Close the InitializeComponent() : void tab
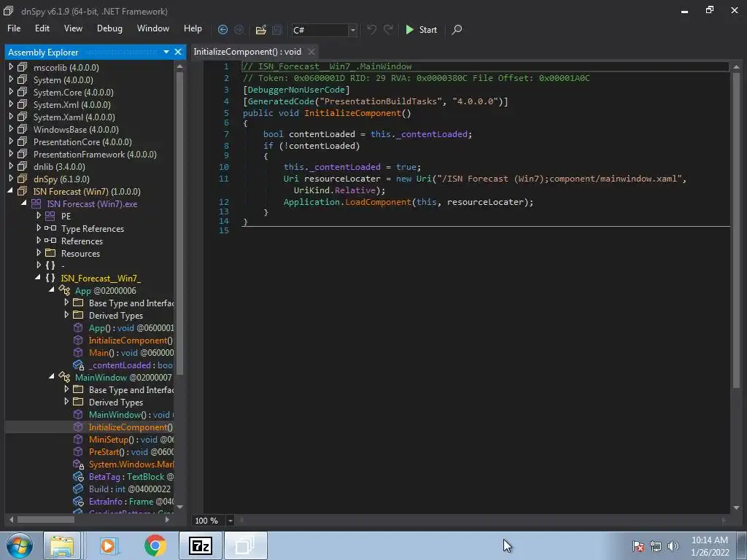This screenshot has width=747, height=560. click(x=311, y=52)
